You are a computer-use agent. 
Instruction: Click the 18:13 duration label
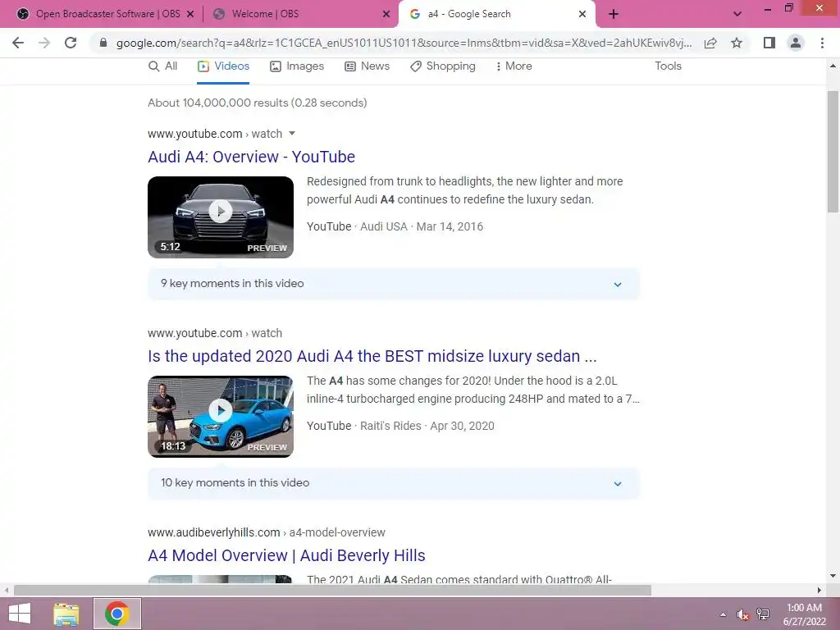click(x=173, y=446)
